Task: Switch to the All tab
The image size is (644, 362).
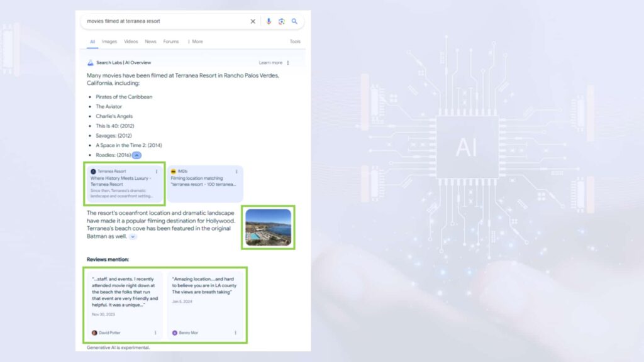Action: coord(92,42)
